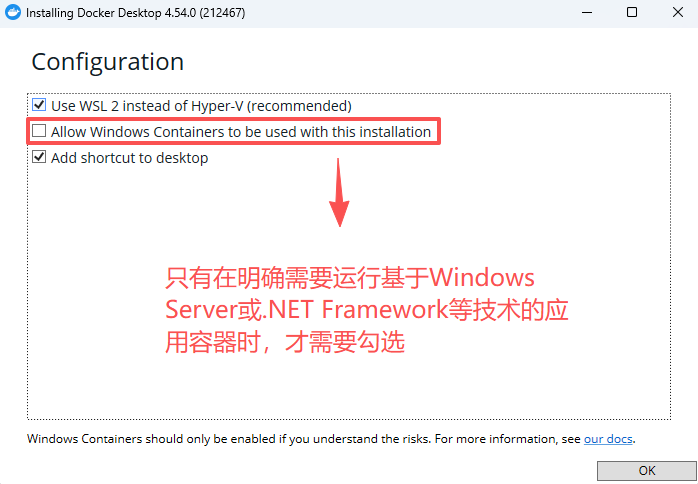The image size is (698, 484).
Task: Click the "(212467)" build number in title bar
Action: pos(228,13)
